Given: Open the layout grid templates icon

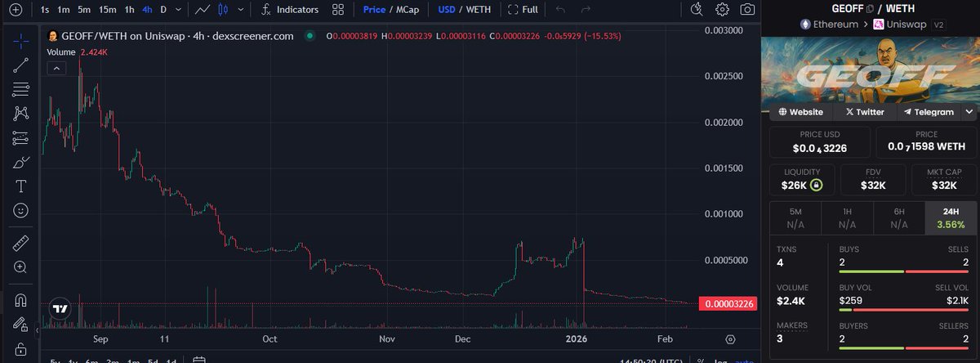Looking at the screenshot, I should click(x=338, y=10).
